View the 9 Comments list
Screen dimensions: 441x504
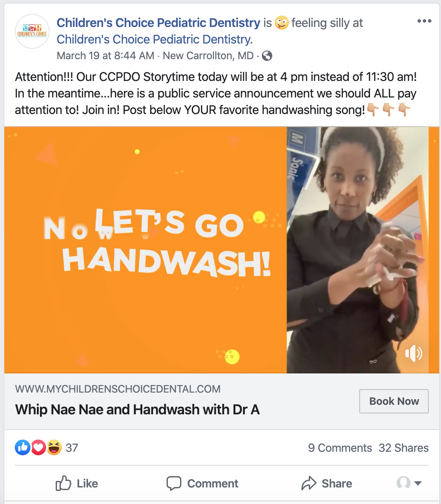[x=340, y=448]
